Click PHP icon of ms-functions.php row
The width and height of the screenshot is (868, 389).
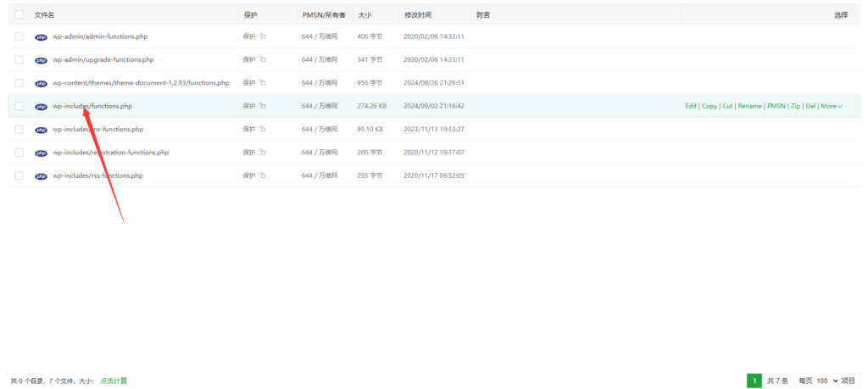tap(41, 130)
